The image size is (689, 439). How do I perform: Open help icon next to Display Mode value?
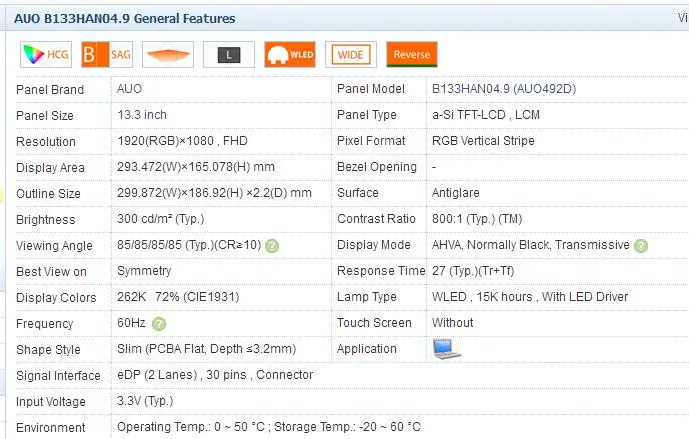coord(641,246)
